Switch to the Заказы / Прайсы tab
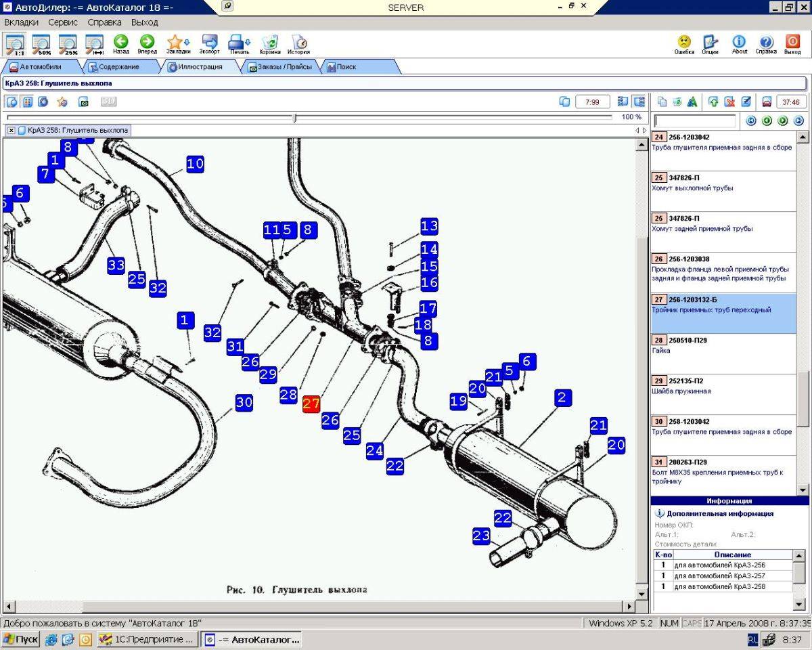The image size is (812, 650). pos(279,67)
